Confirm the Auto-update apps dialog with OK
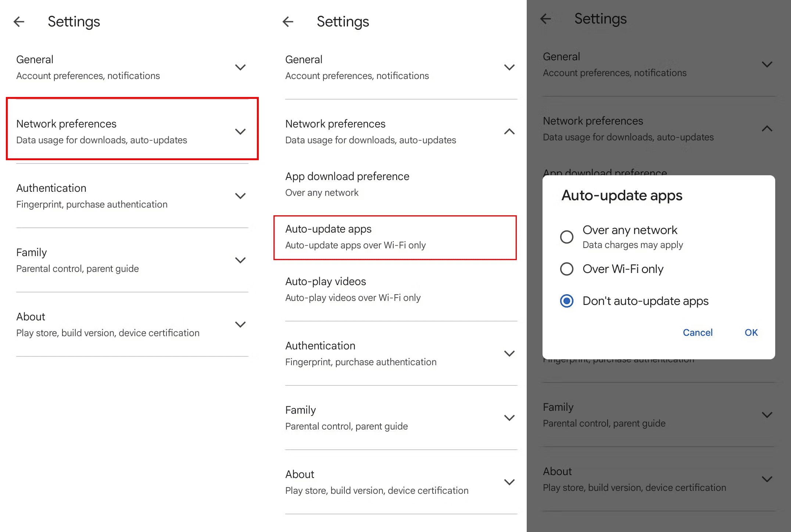 click(751, 332)
